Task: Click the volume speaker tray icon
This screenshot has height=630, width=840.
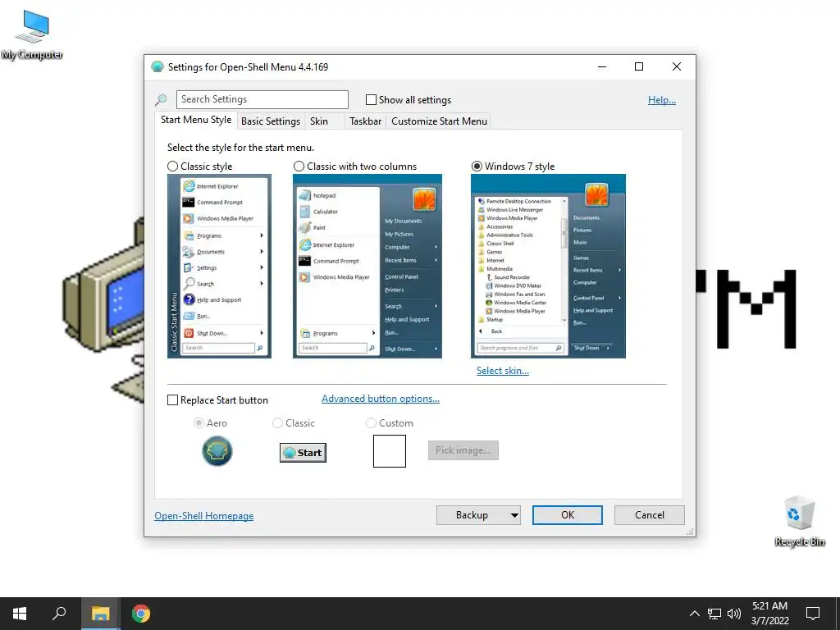Action: [x=734, y=614]
